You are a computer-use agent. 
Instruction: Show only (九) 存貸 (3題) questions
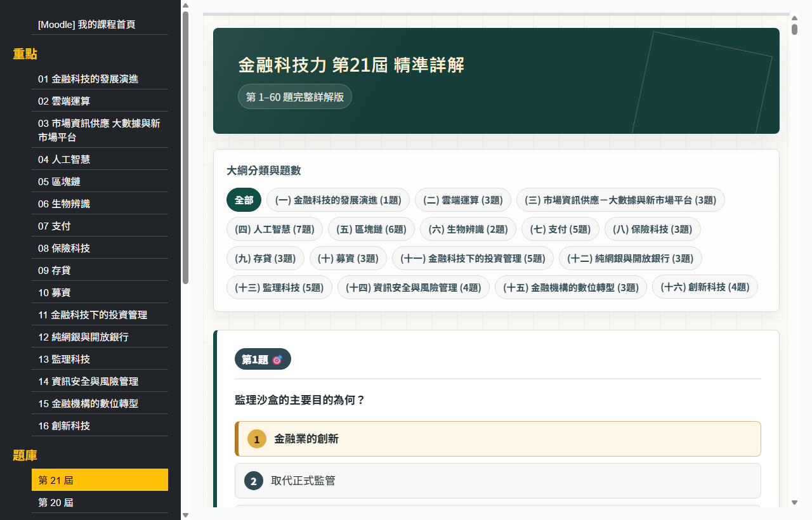coord(265,258)
